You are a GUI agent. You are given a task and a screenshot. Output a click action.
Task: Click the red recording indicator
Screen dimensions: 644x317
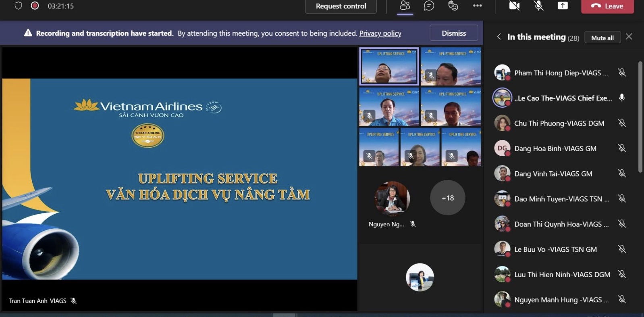point(35,6)
